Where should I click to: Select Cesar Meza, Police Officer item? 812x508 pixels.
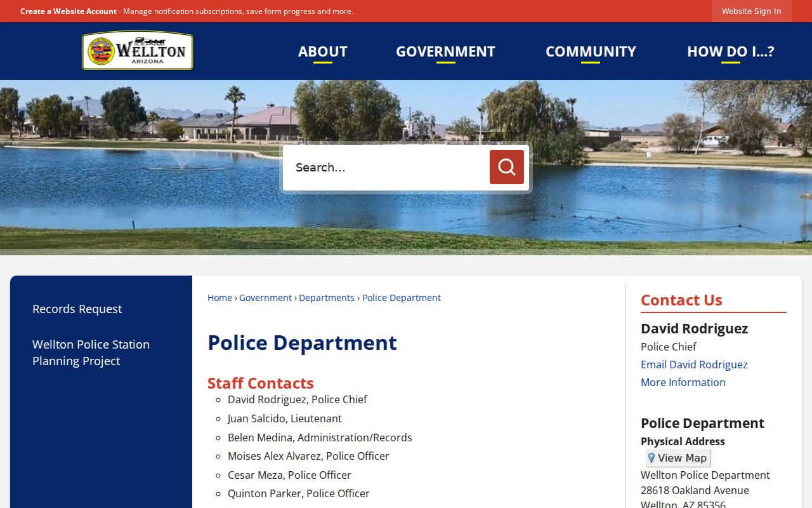click(289, 475)
